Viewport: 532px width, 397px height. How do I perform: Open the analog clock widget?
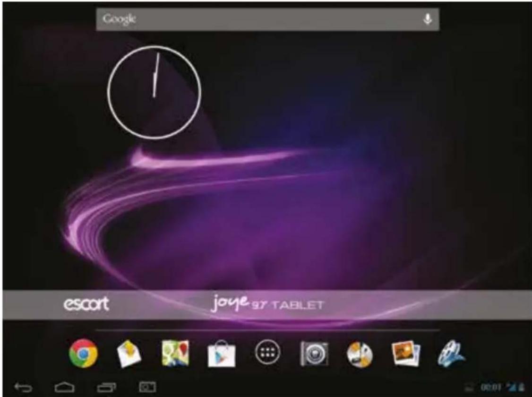point(154,92)
